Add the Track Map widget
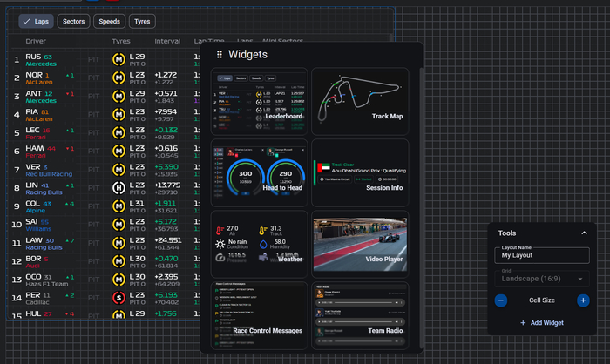The image size is (610, 364). (x=360, y=102)
